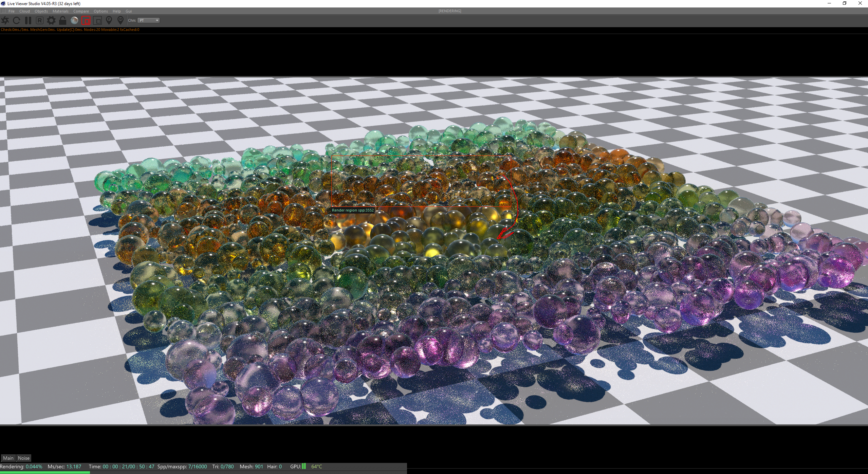Screen dimensions: 868x474
Task: Toggle clay mode sphere icon
Action: click(x=74, y=20)
